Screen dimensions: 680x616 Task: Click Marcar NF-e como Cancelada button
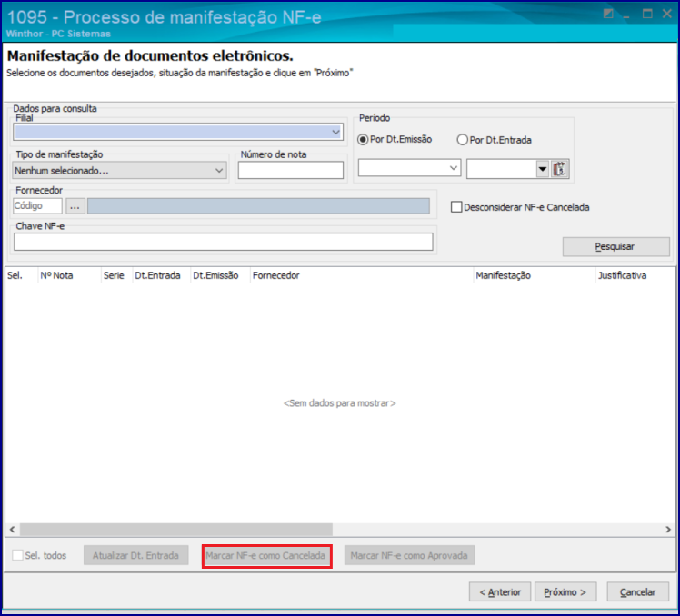265,555
